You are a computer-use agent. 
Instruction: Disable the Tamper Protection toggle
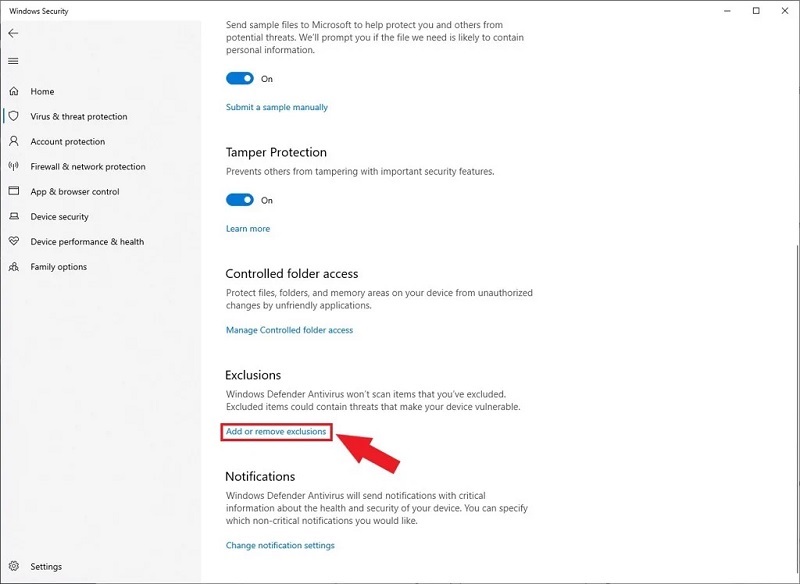tap(240, 200)
